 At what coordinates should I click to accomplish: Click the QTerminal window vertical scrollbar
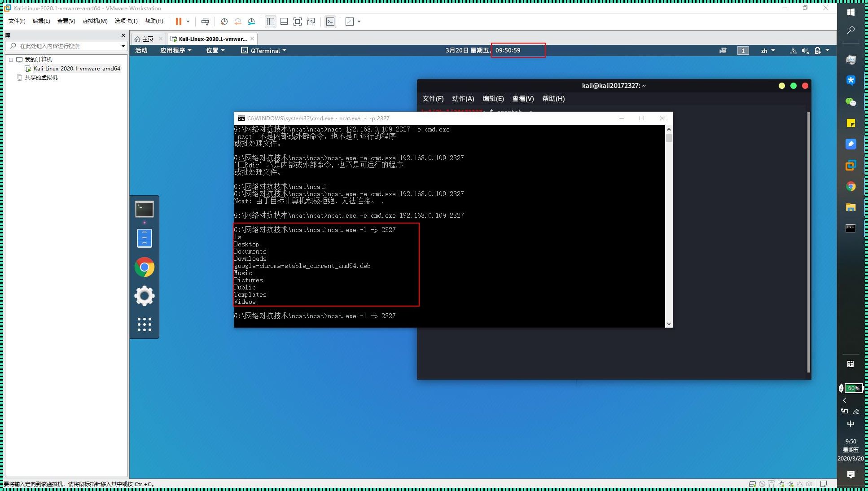[809, 242]
